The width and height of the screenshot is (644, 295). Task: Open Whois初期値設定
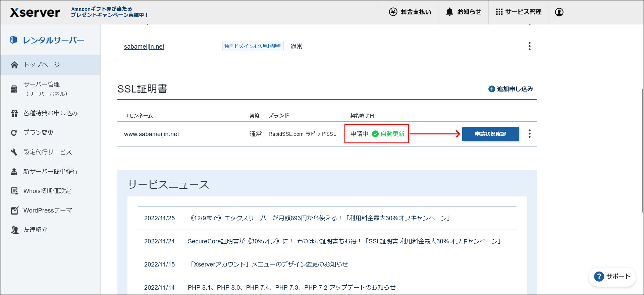coord(50,191)
